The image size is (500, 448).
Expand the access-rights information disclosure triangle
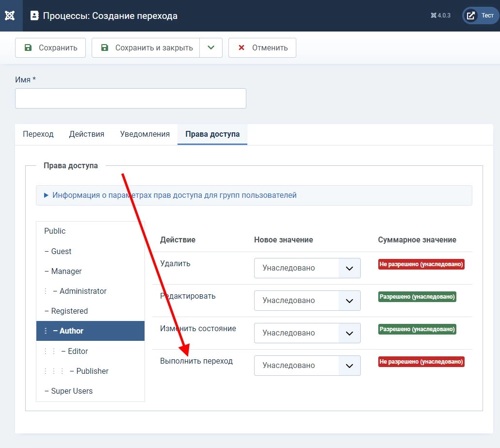coord(46,195)
